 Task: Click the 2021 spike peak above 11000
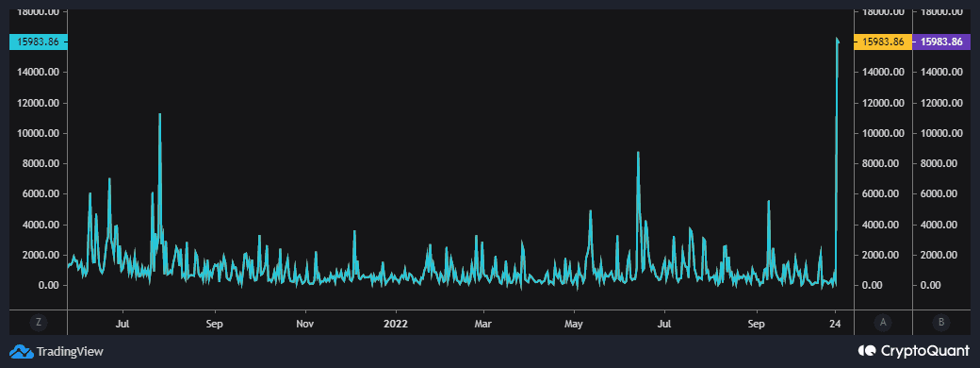point(160,114)
